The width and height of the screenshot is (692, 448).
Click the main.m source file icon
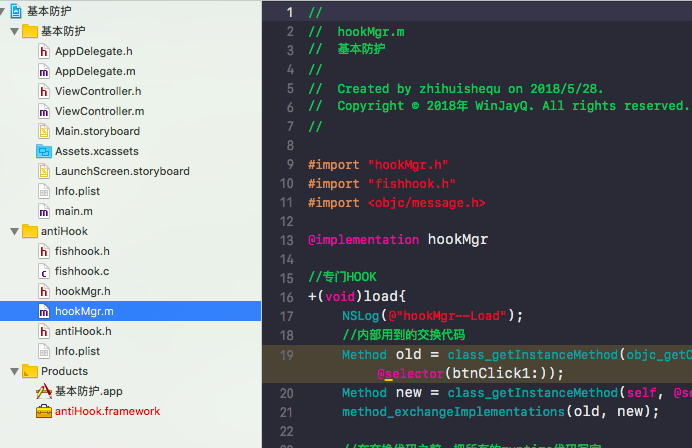click(44, 211)
